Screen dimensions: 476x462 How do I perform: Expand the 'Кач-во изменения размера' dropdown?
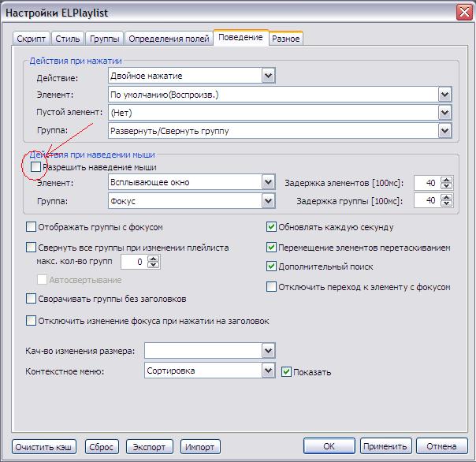coord(268,350)
